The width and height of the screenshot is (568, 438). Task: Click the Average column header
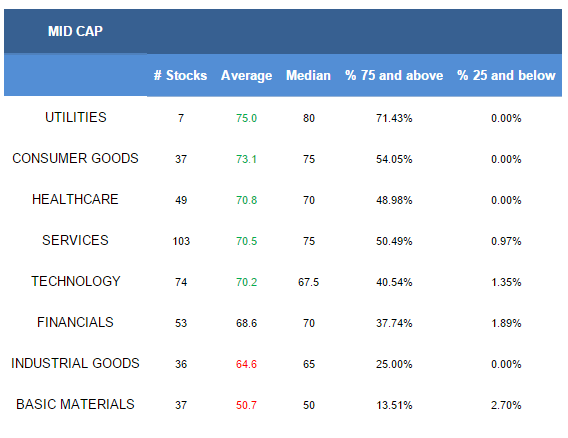[x=246, y=76]
